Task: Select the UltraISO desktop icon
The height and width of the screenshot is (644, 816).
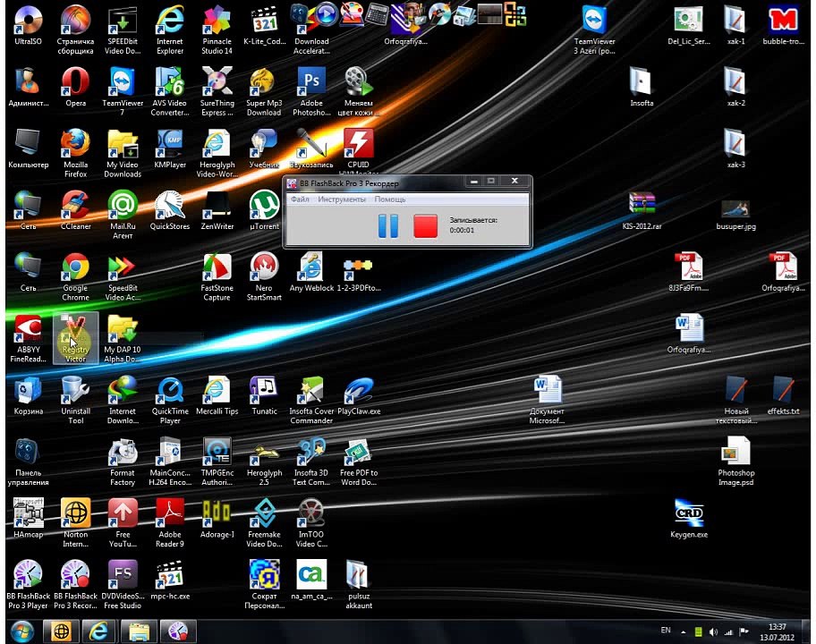Action: 28,26
